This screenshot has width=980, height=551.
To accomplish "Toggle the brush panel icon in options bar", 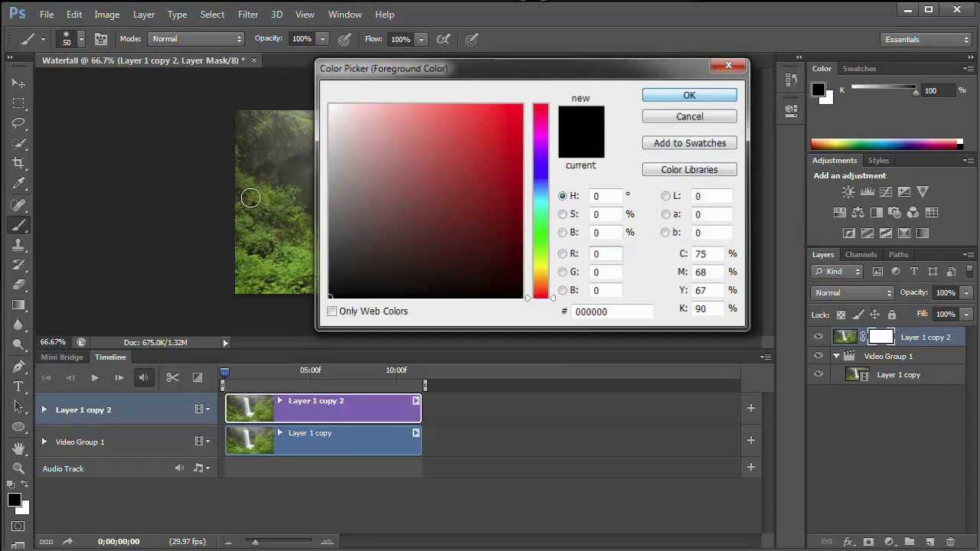I will point(101,39).
